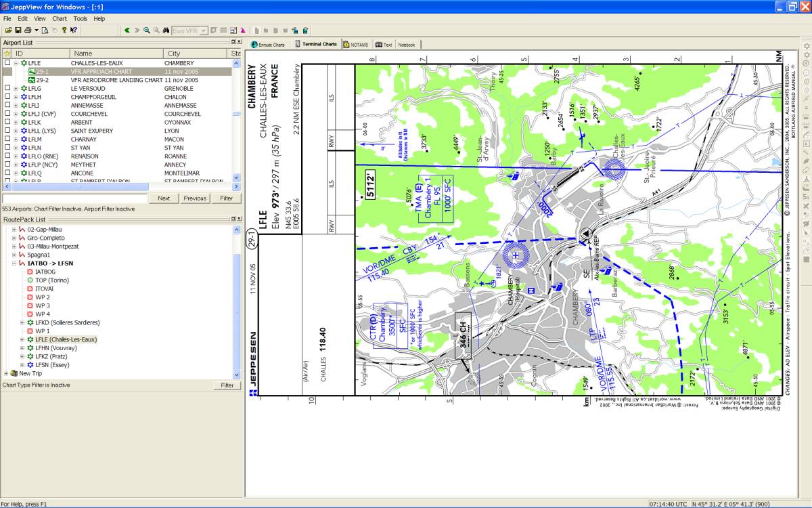Expand LFKD (Sollieres Sardieres) in RoutePack List
Image resolution: width=812 pixels, height=508 pixels.
(x=22, y=323)
